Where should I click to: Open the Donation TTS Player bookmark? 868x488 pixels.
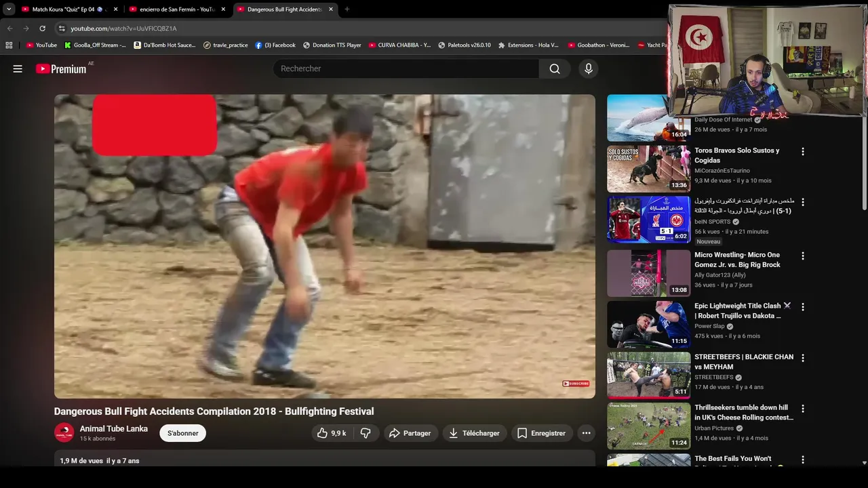[332, 45]
